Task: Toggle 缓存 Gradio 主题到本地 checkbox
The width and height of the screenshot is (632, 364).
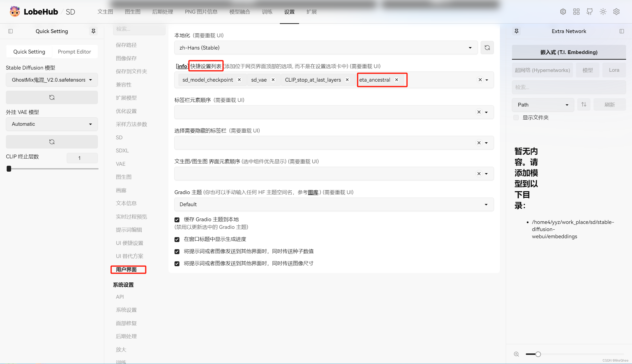Action: (177, 219)
